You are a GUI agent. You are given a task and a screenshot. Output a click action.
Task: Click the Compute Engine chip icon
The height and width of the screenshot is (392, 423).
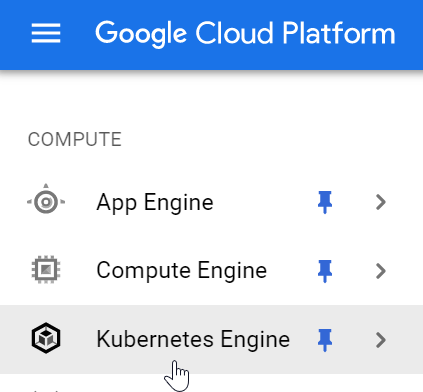46,270
